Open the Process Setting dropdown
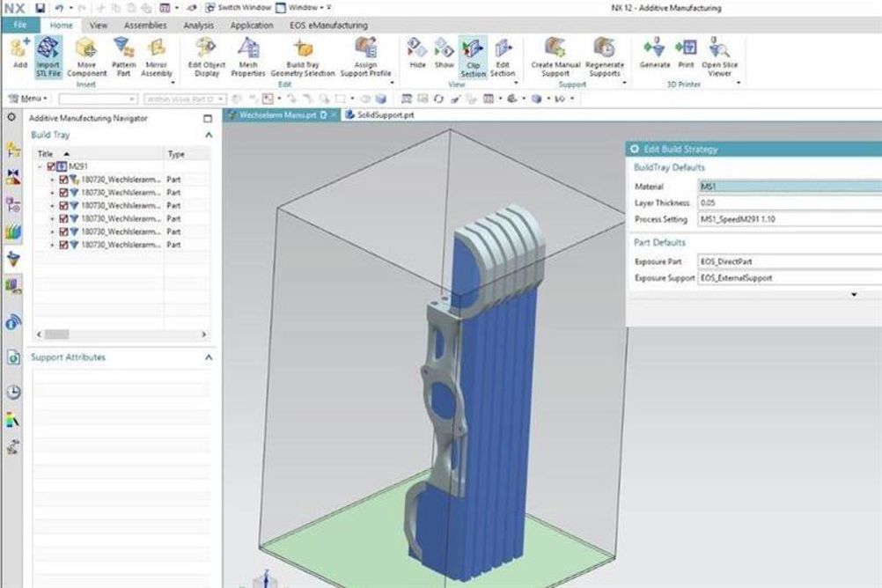This screenshot has height=588, width=882. click(x=790, y=219)
